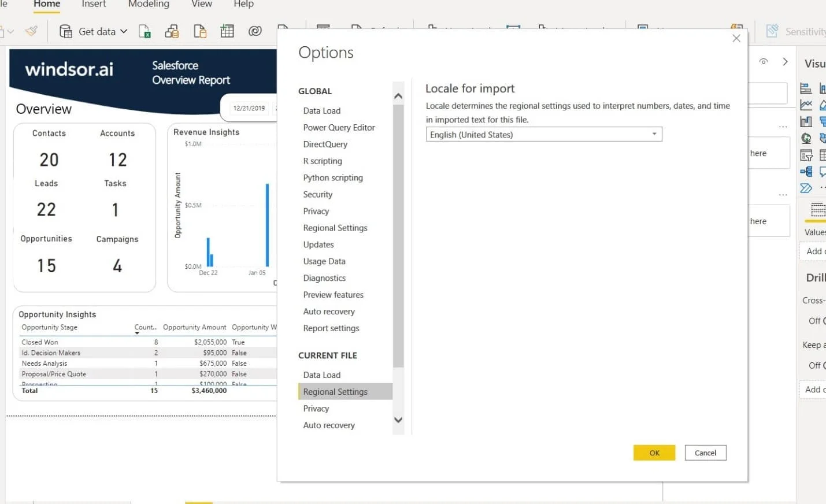Select Global Privacy option
Viewport: 826px width, 504px height.
tap(316, 211)
